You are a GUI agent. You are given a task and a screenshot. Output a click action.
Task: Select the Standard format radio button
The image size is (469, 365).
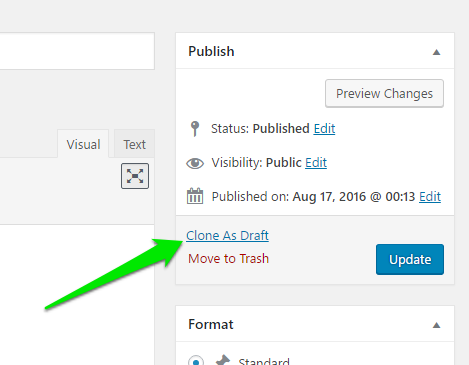click(x=196, y=361)
